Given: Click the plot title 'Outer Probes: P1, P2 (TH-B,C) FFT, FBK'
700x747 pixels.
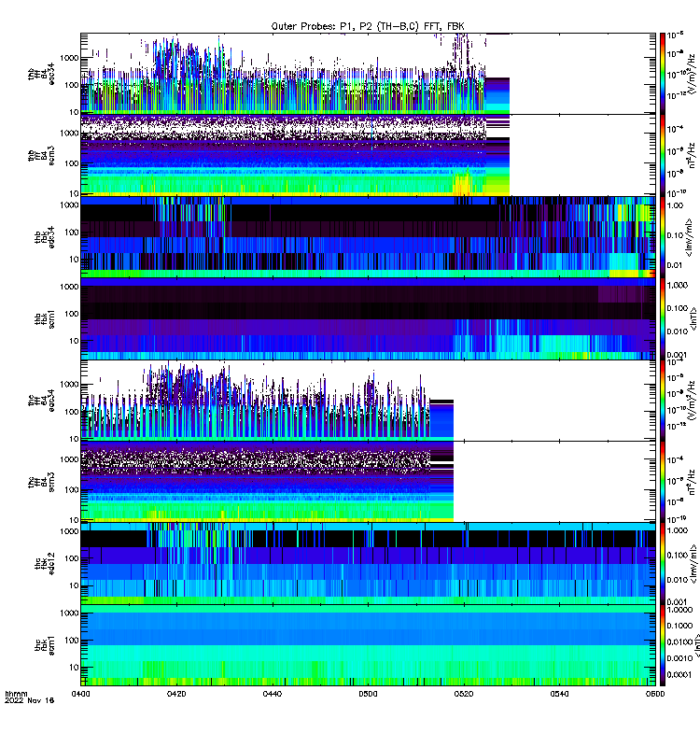Looking at the screenshot, I should pyautogui.click(x=367, y=26).
